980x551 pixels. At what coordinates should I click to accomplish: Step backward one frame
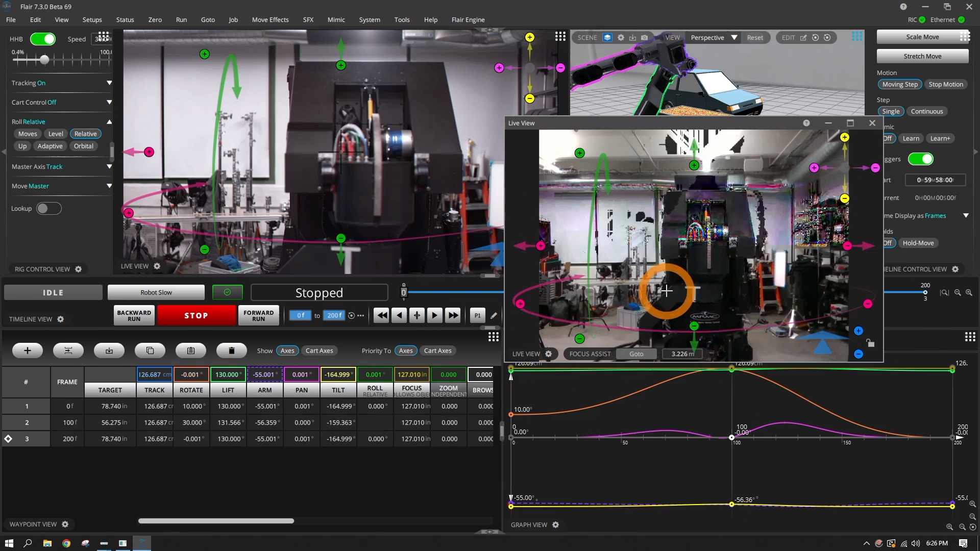click(x=399, y=315)
